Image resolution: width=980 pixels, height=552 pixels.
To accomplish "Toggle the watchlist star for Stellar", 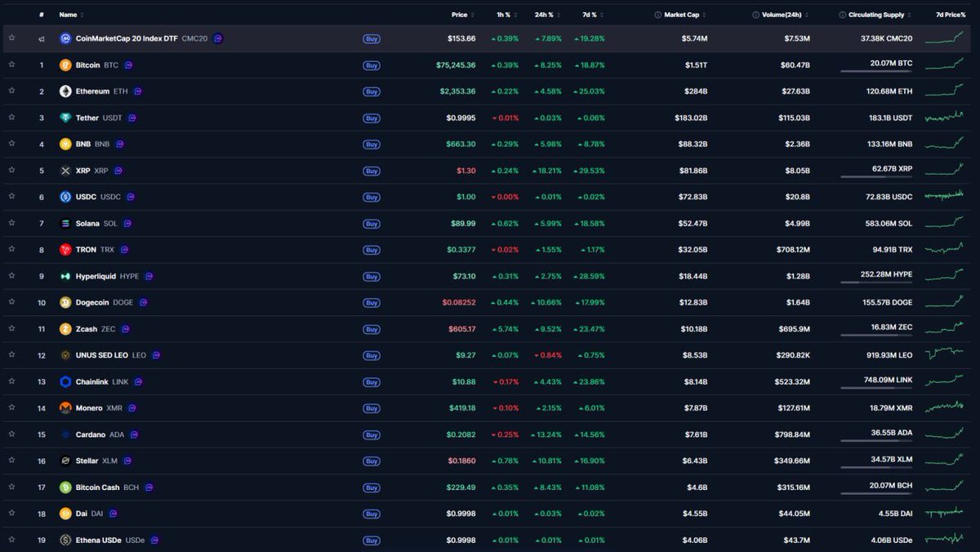I will [11, 461].
